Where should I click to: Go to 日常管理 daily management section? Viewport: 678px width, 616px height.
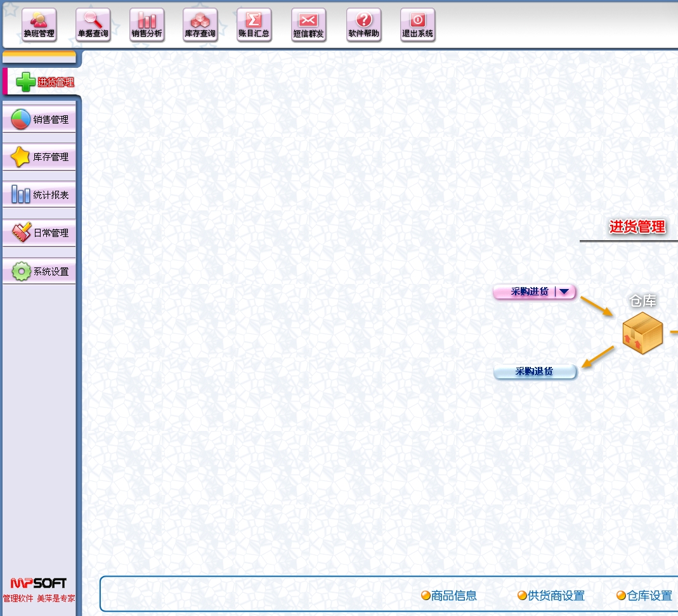39,233
